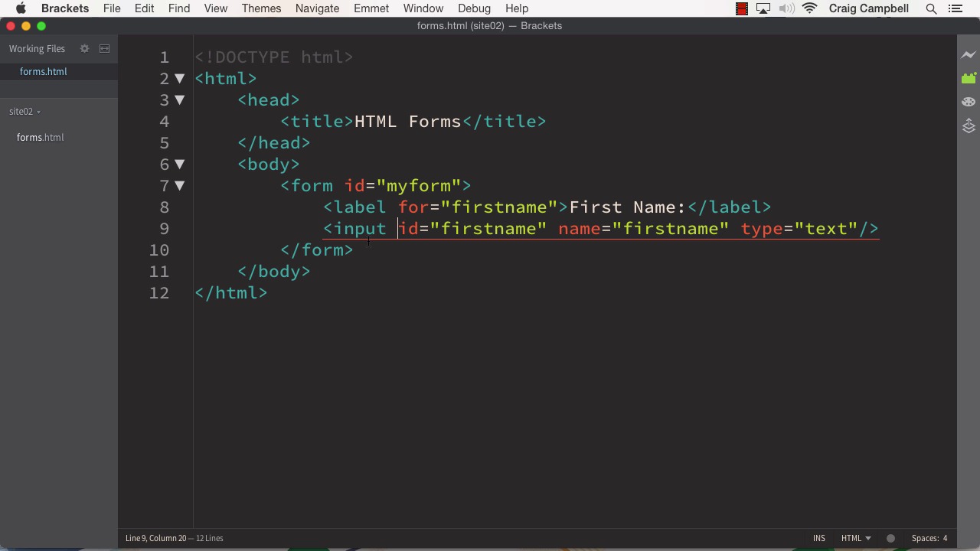
Task: Open the site02 project dropdown
Action: point(24,112)
